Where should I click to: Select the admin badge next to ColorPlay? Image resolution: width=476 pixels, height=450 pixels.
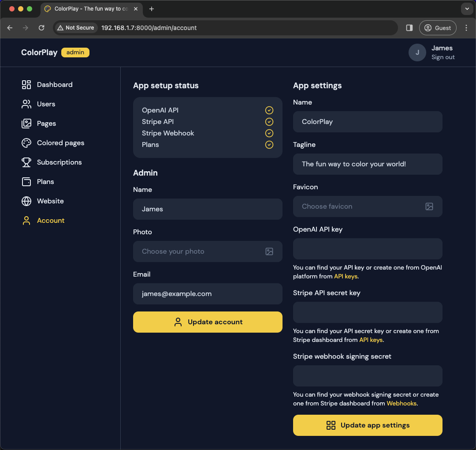[x=75, y=52]
